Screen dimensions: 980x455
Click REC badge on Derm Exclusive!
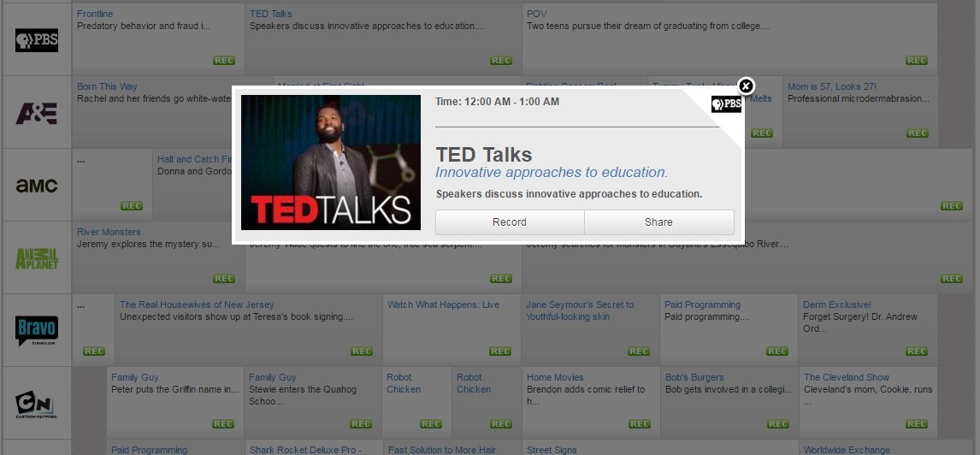916,352
